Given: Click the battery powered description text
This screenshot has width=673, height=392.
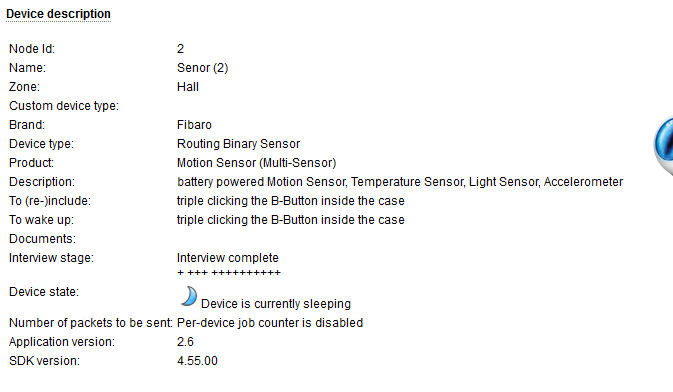Looking at the screenshot, I should click(x=400, y=182).
